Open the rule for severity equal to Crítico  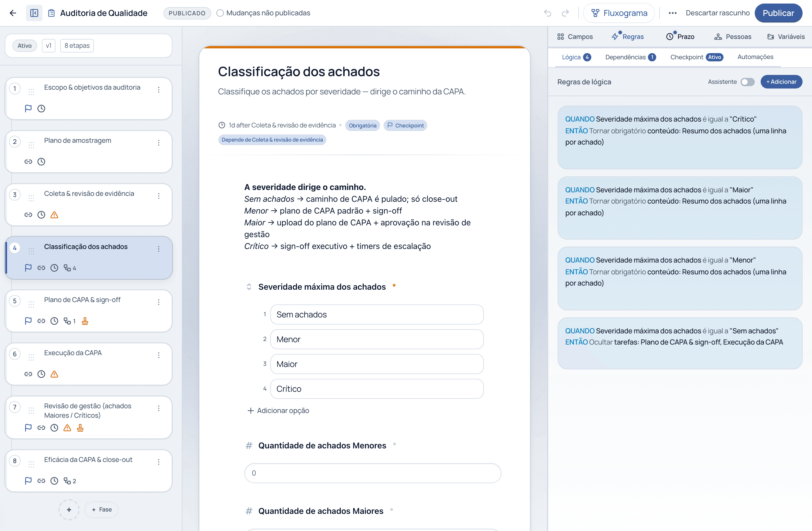[x=680, y=137]
